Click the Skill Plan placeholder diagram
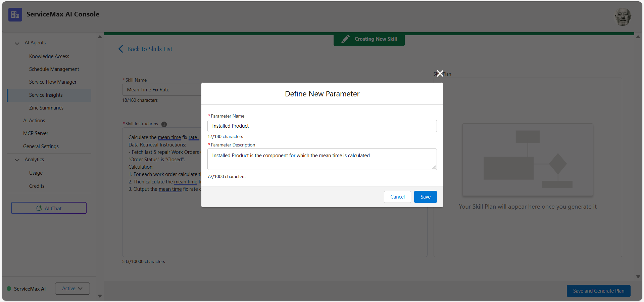644x302 pixels. pos(528,160)
